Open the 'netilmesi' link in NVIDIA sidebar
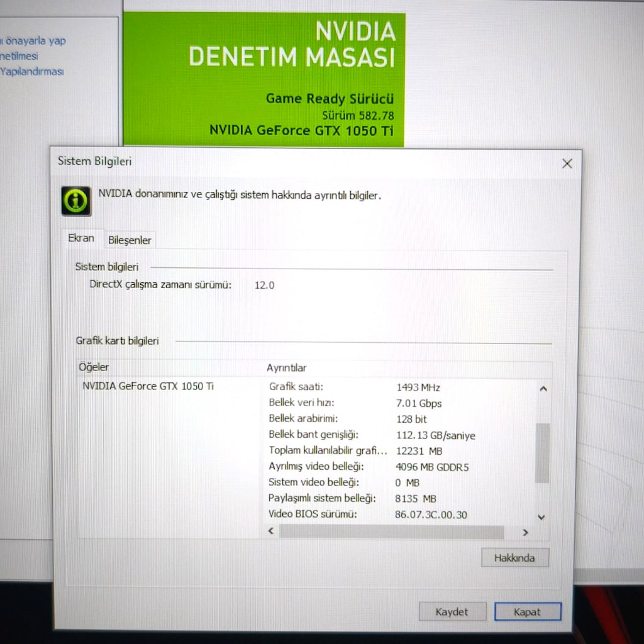This screenshot has height=644, width=644. [x=19, y=56]
